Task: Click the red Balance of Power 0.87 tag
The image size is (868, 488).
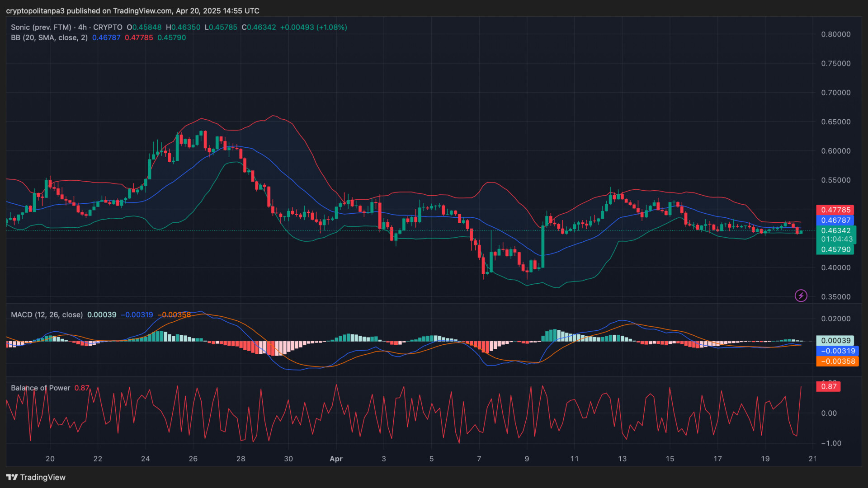Action: (x=828, y=386)
